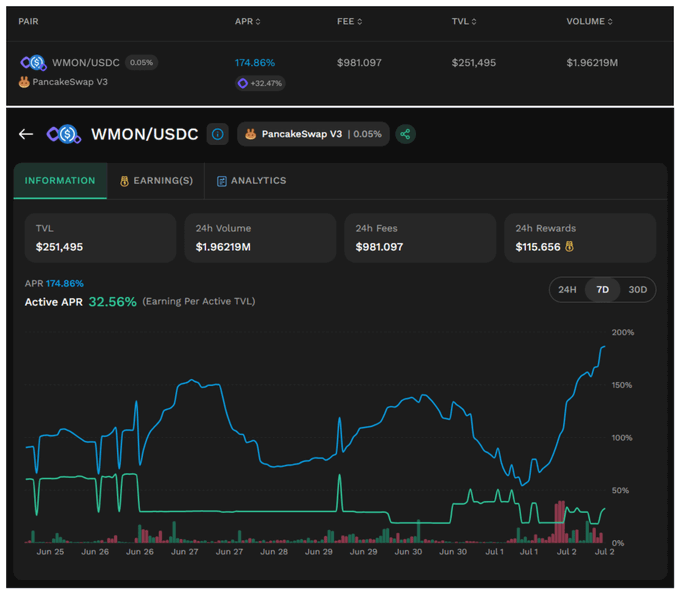This screenshot has height=594, width=680.
Task: Click the Jun 28 x-axis label
Action: tap(274, 552)
